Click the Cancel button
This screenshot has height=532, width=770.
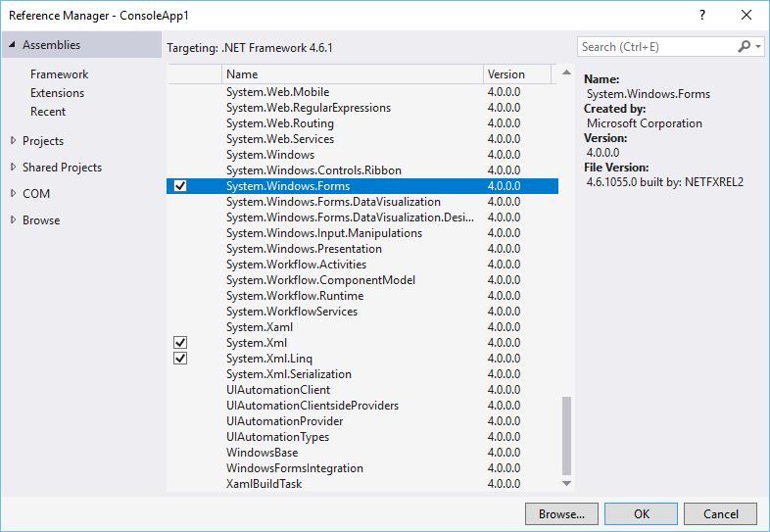coord(720,513)
